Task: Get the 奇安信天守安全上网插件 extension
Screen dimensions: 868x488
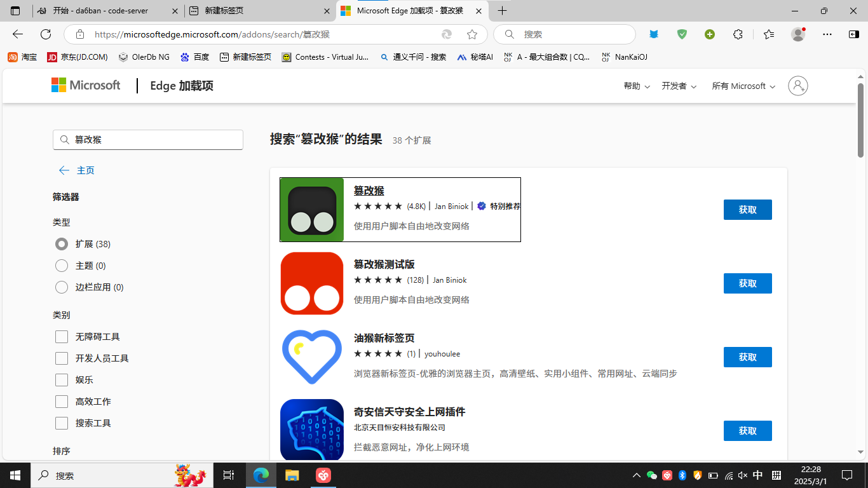Action: pyautogui.click(x=748, y=431)
